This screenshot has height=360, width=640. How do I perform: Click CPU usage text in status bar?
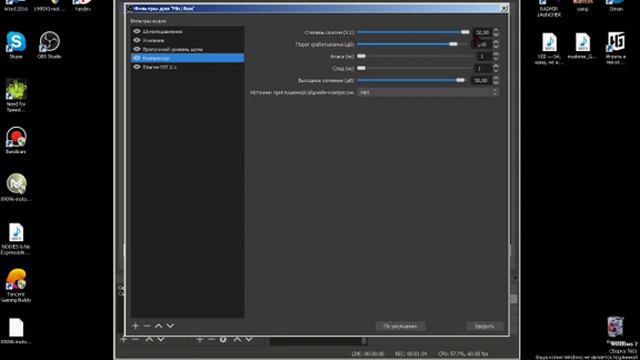pos(463,354)
